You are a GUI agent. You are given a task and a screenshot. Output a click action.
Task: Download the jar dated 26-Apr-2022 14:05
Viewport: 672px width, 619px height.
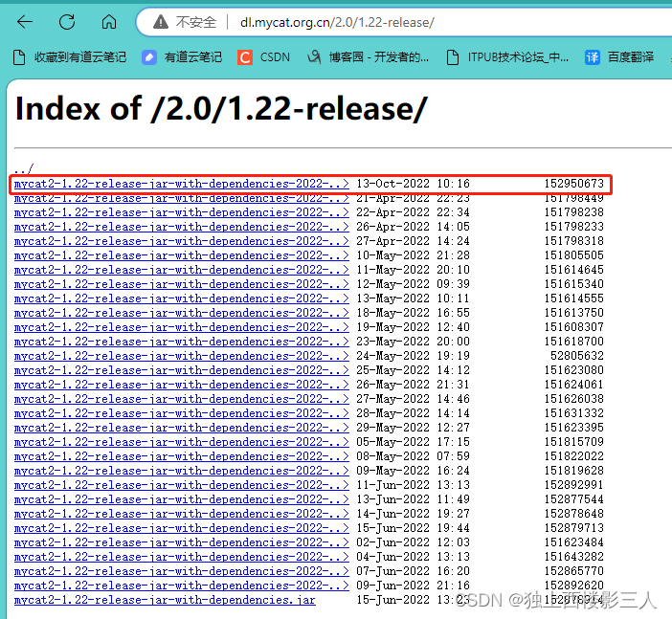click(x=181, y=227)
